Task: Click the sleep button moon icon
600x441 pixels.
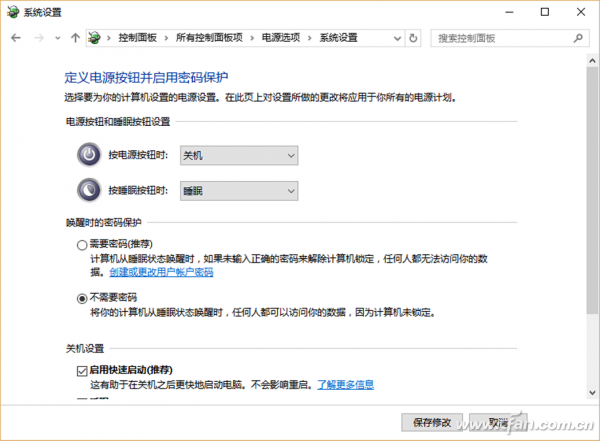Action: [x=89, y=190]
